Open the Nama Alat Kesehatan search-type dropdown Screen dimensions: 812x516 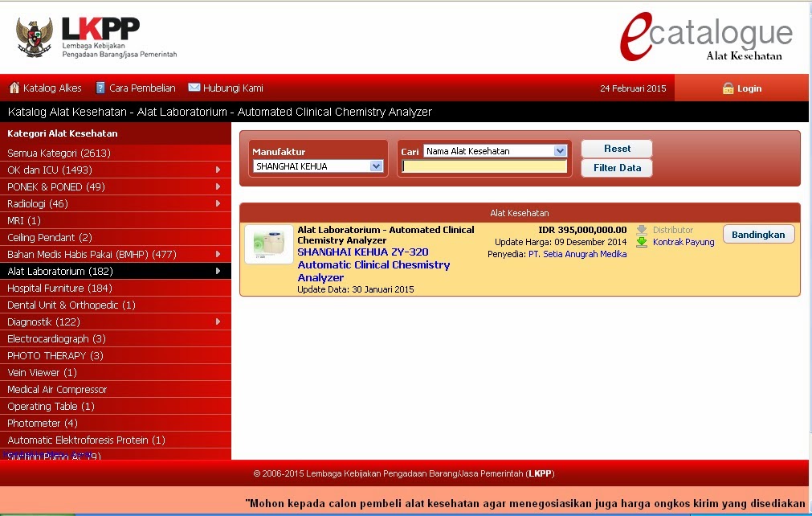pos(495,151)
